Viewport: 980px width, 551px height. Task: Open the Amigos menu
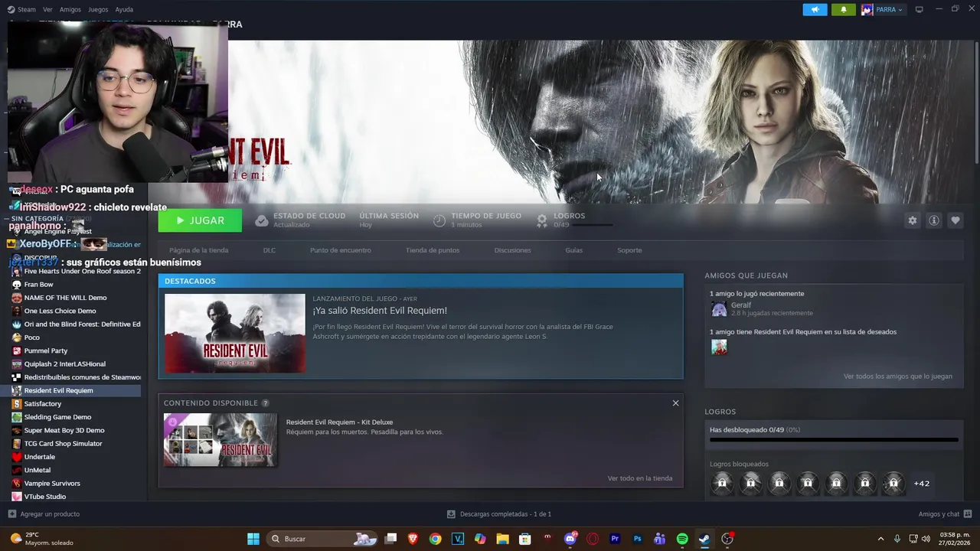click(x=70, y=9)
